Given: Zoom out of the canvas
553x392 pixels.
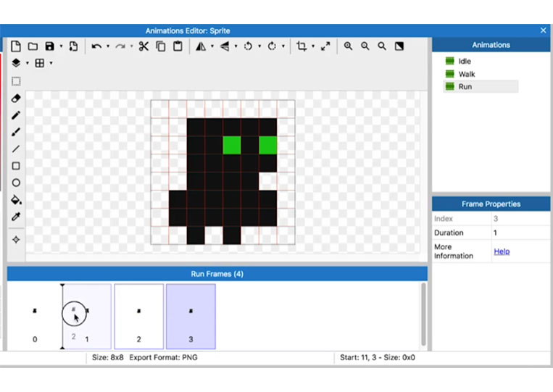Looking at the screenshot, I should click(365, 46).
